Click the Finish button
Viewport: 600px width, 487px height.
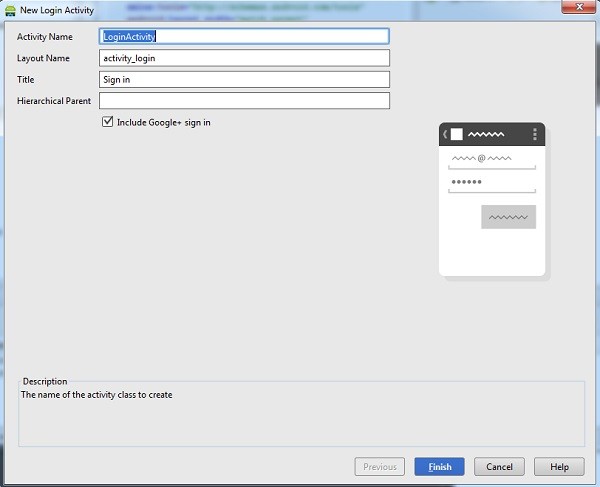(439, 466)
